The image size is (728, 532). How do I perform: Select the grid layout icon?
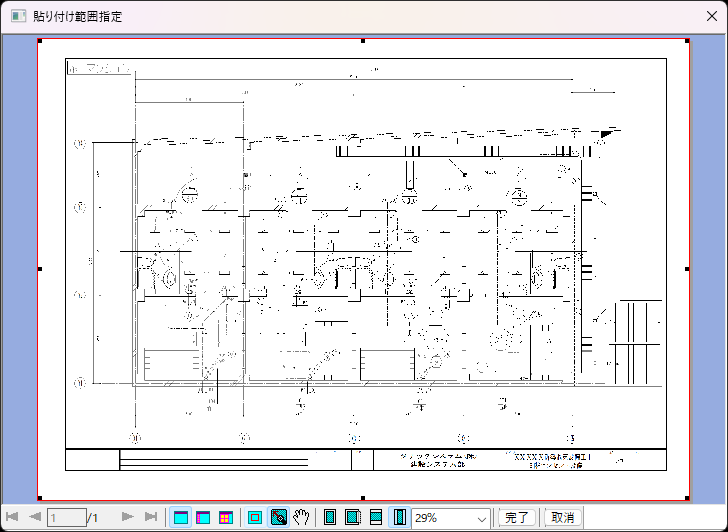[x=225, y=517]
